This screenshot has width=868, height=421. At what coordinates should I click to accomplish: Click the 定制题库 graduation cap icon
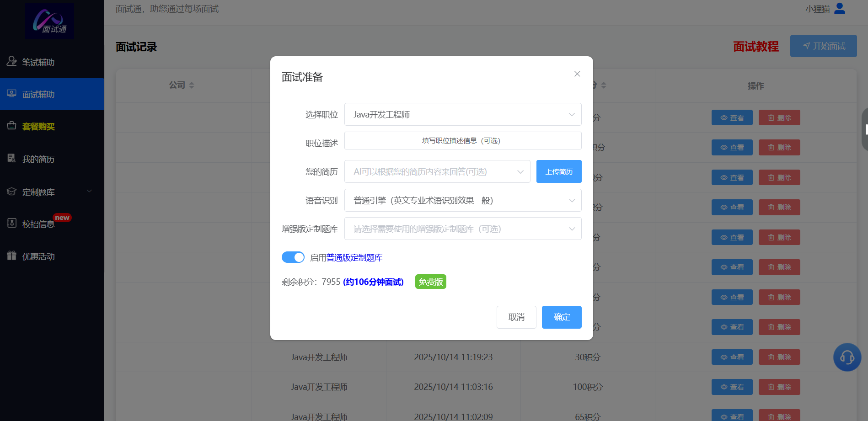(x=11, y=191)
